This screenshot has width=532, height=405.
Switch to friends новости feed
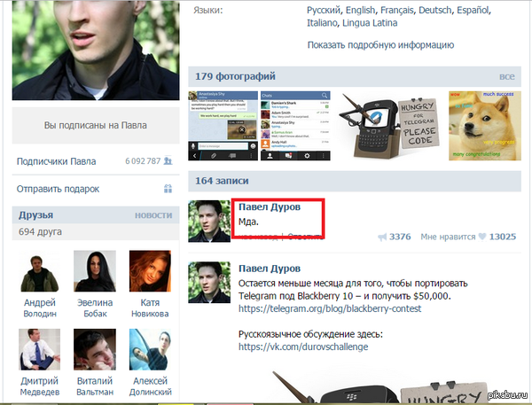click(x=153, y=215)
